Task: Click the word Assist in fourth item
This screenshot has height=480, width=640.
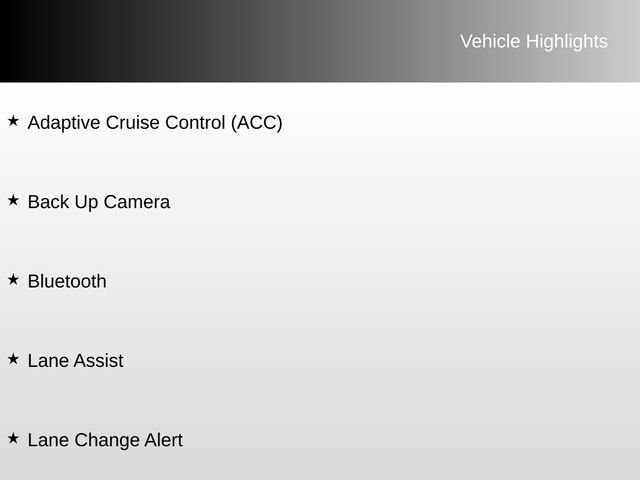Action: (x=98, y=361)
